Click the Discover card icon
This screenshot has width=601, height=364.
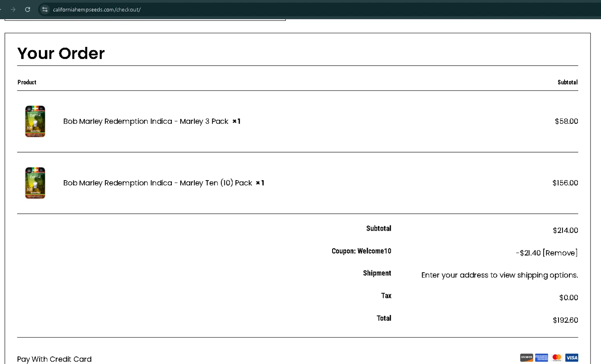[526, 358]
